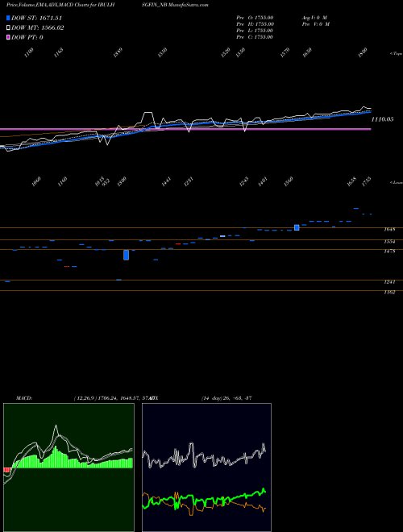Click the orange -DI line in ADX panel
The width and height of the screenshot is (403, 532).
coord(204,503)
